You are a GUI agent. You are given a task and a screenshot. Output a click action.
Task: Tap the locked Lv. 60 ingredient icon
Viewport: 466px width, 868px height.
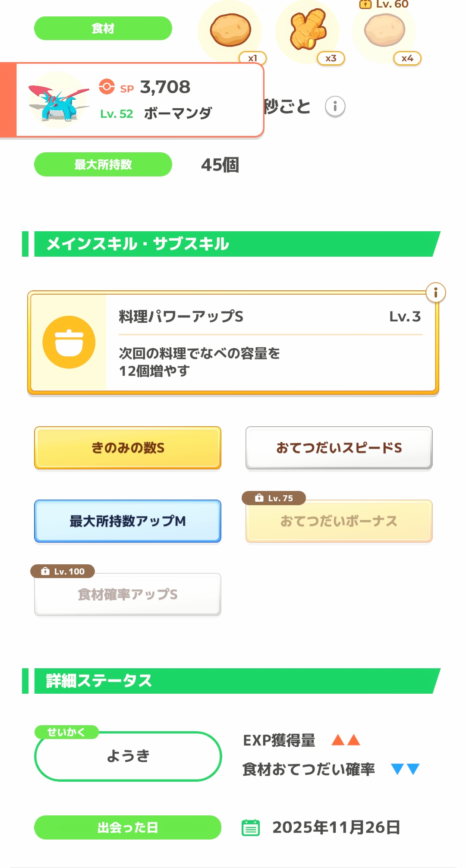(384, 29)
